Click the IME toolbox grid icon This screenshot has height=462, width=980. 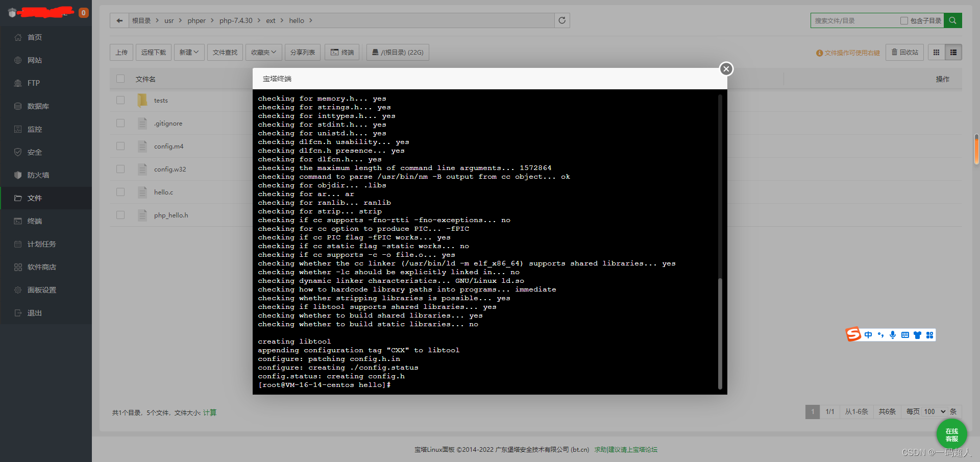point(929,335)
